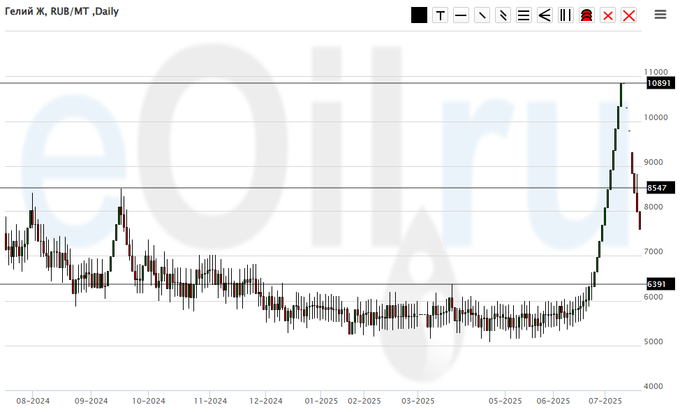This screenshot has width=680, height=412.
Task: Click the black color swatch in toolbar
Action: tap(419, 15)
